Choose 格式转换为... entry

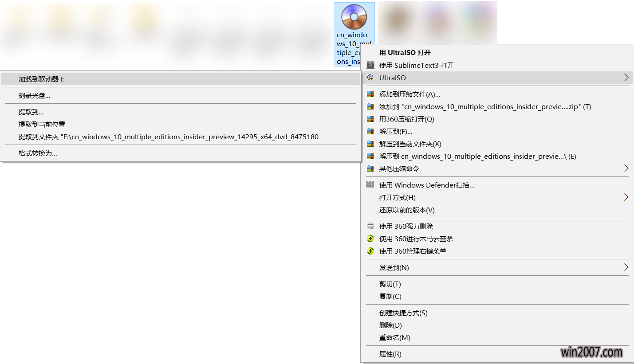click(180, 153)
